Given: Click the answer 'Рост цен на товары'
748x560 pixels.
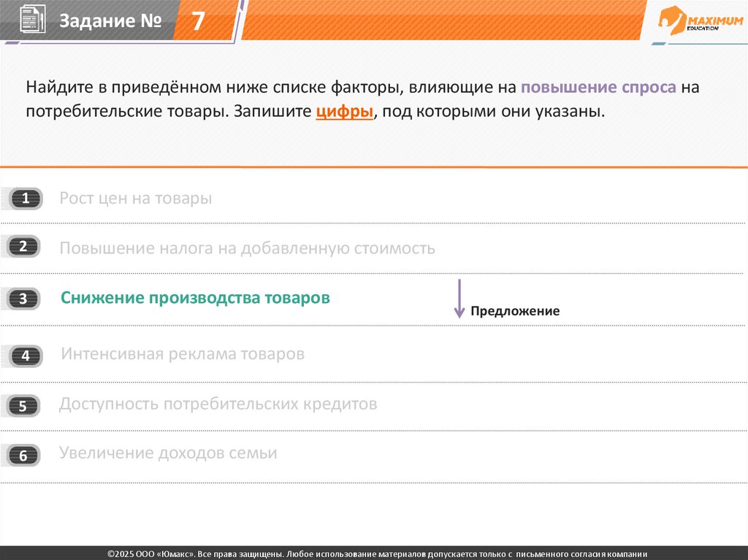Looking at the screenshot, I should [135, 198].
